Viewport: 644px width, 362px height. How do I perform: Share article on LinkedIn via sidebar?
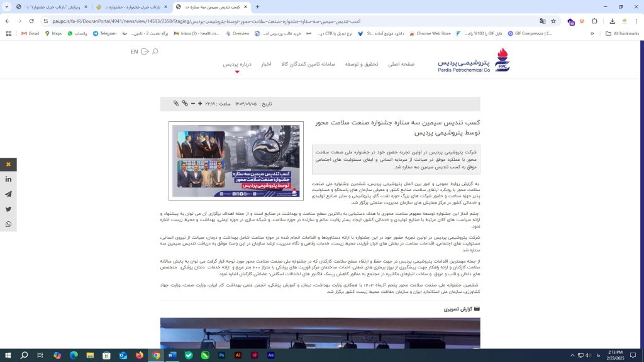[8, 179]
